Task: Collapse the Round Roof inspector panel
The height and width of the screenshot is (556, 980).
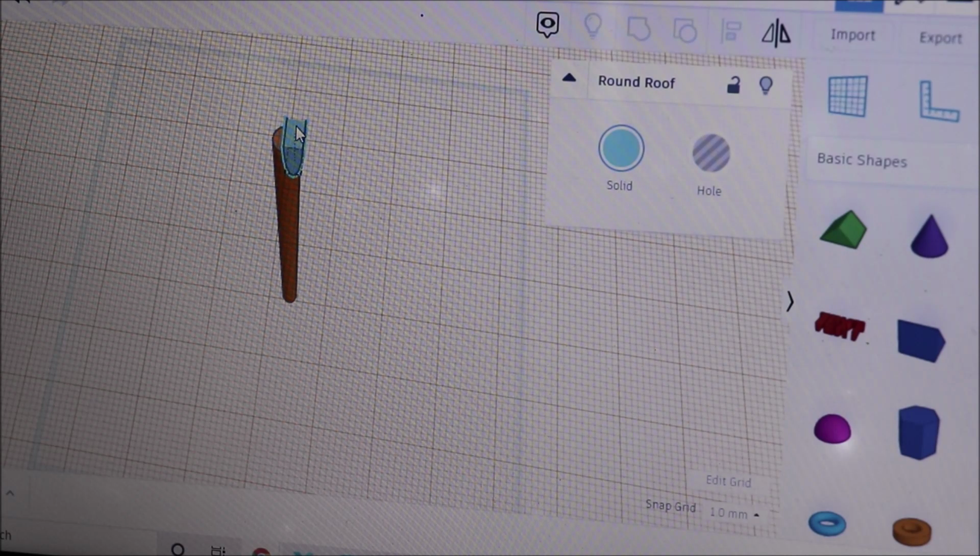Action: tap(569, 78)
